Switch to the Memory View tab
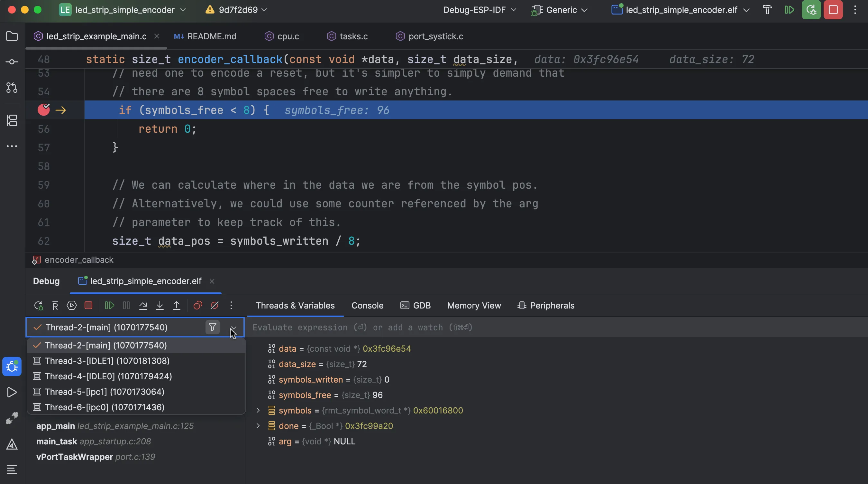Viewport: 868px width, 484px height. tap(474, 306)
